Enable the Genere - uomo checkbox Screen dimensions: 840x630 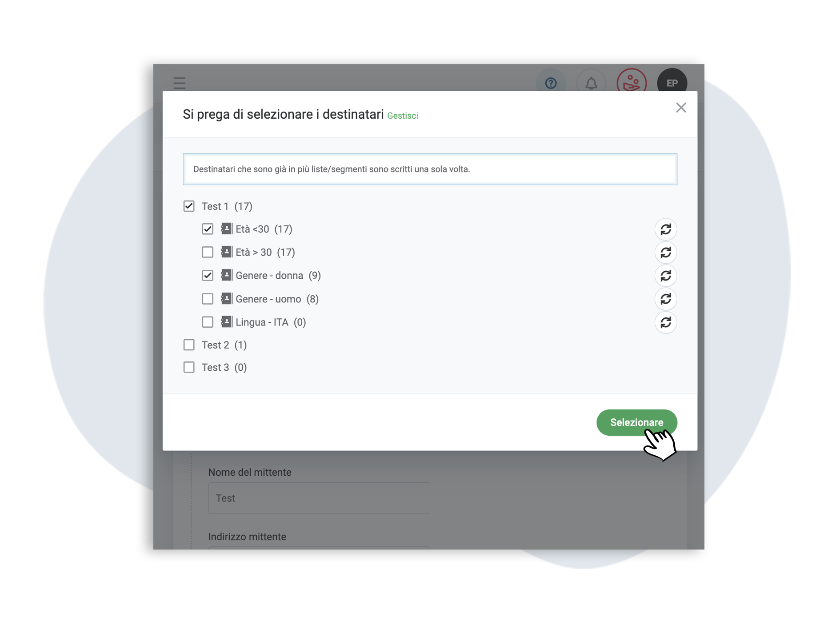(x=208, y=299)
